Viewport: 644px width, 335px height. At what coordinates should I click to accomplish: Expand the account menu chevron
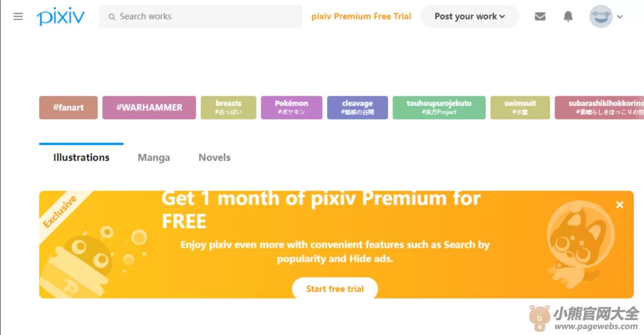[x=620, y=17]
